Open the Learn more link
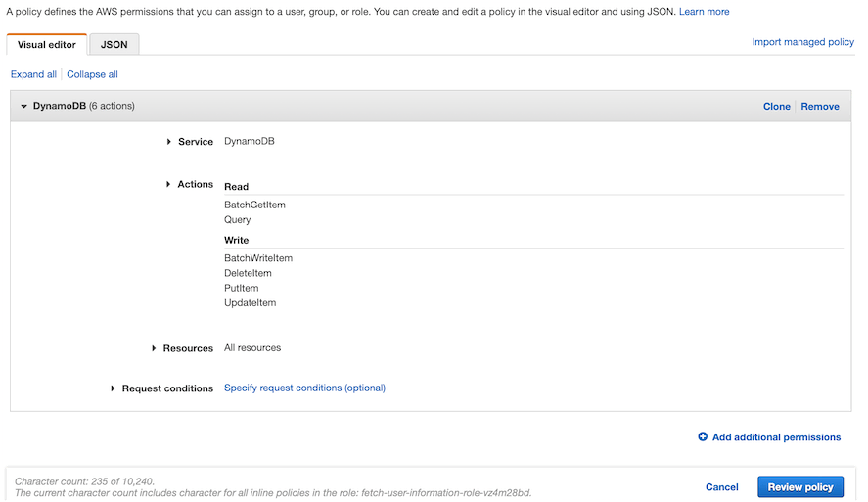 pos(704,11)
